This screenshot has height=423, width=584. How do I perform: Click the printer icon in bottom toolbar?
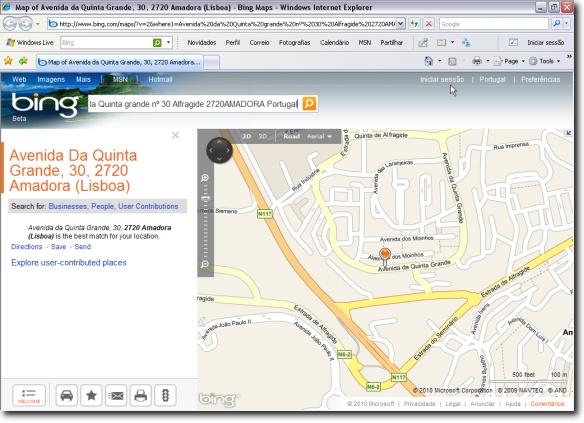(x=141, y=395)
